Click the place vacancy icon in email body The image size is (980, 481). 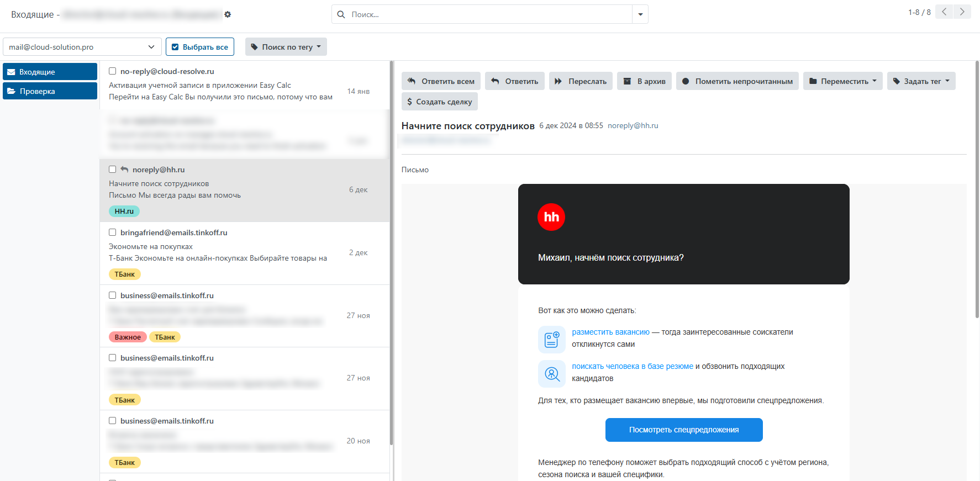click(x=551, y=339)
